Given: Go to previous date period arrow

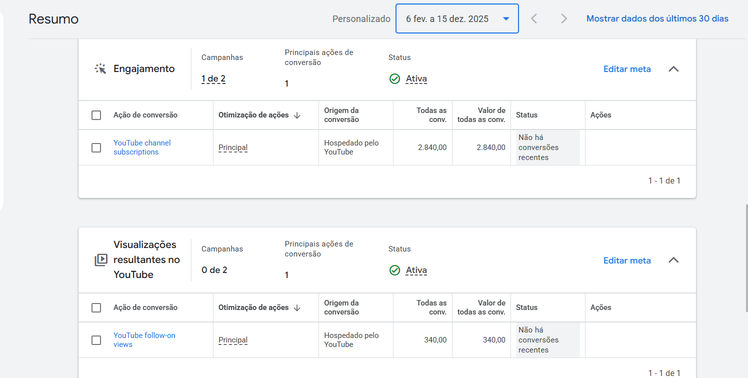Looking at the screenshot, I should 534,19.
